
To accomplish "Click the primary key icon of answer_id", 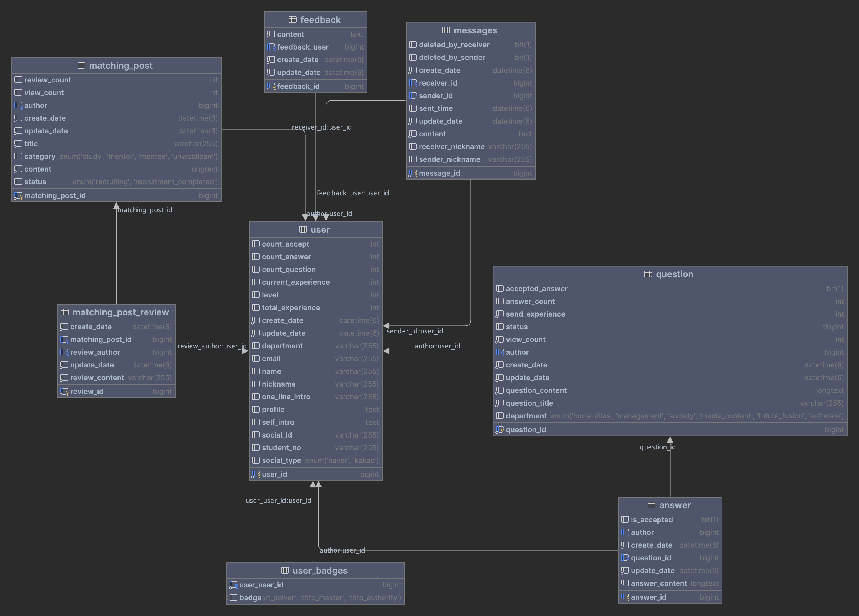I will (625, 597).
